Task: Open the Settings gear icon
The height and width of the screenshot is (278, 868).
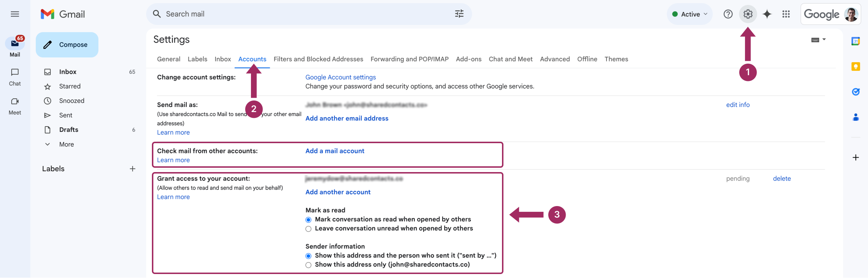Action: (x=748, y=14)
